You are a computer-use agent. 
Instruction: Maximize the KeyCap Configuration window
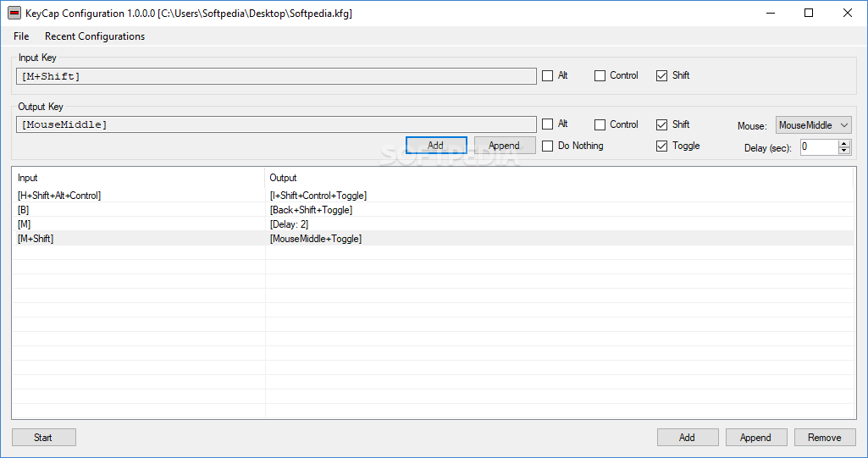tap(809, 13)
